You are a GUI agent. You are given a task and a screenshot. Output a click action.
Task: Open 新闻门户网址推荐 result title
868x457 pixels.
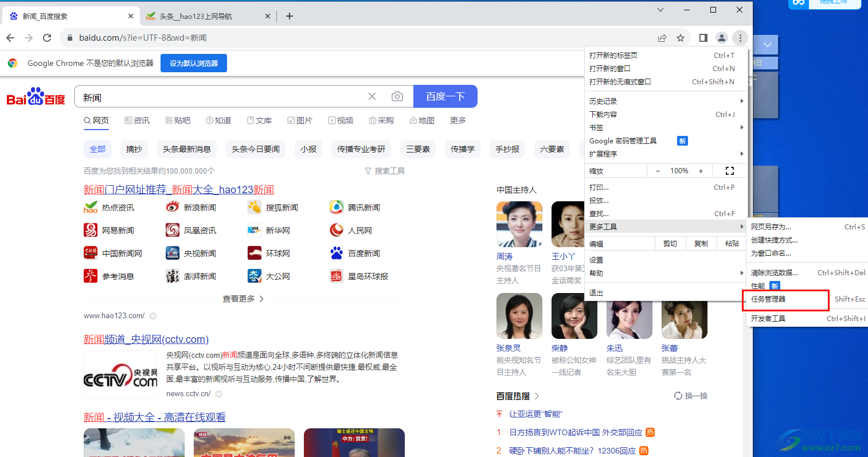click(x=179, y=189)
